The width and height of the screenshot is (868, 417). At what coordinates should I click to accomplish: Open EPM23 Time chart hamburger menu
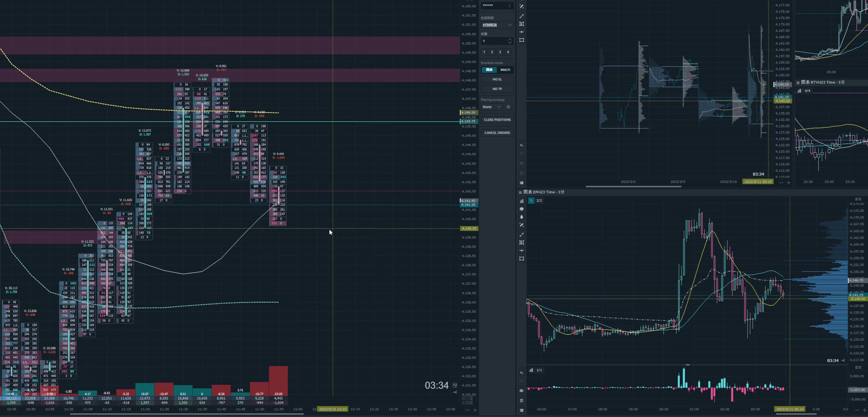click(x=520, y=192)
